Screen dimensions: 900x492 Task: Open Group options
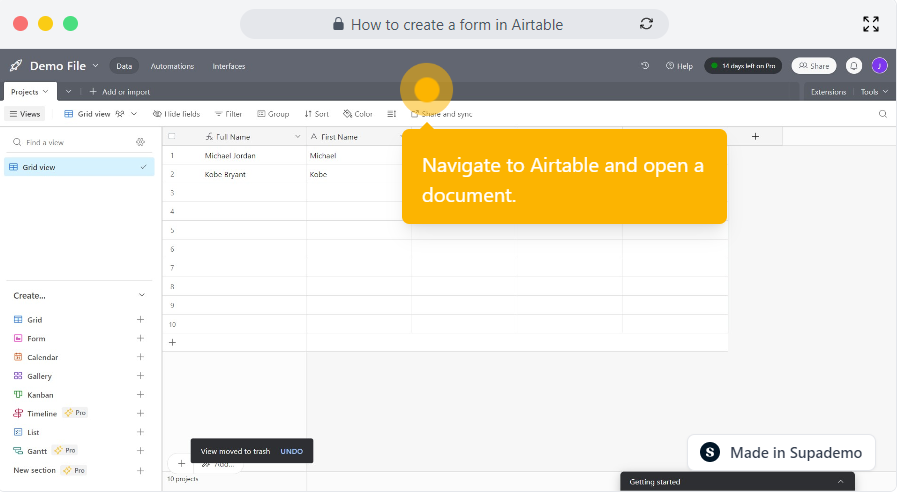(273, 114)
